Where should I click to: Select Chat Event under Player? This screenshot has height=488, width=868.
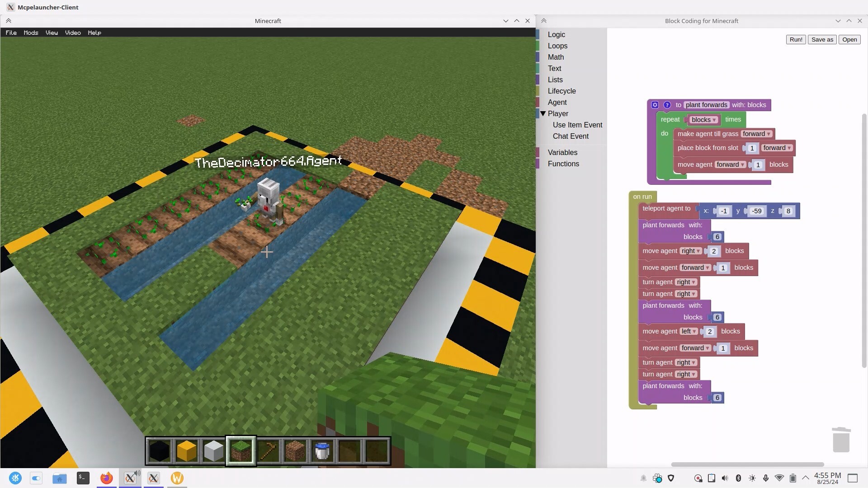tap(571, 136)
